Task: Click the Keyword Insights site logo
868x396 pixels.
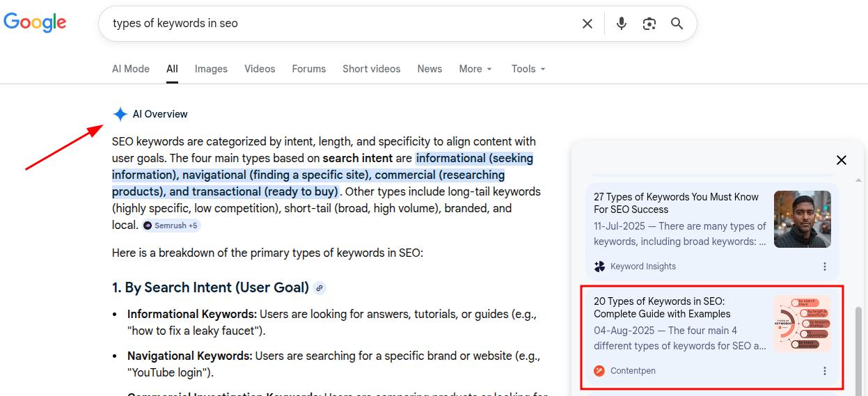Action: 599,267
